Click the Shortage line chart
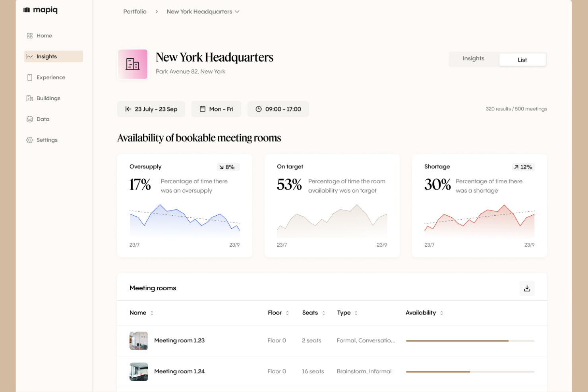Image resolution: width=588 pixels, height=392 pixels. point(480,221)
